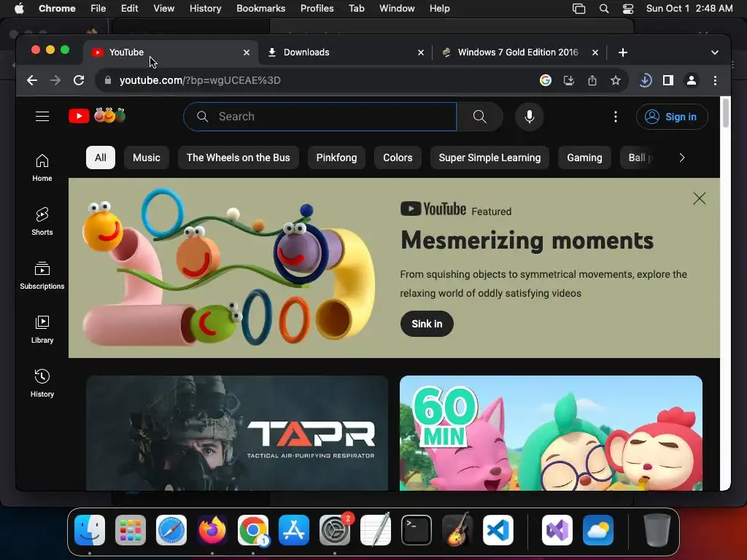Select the YouTube tab
Screen dimensions: 747x560
(x=171, y=52)
